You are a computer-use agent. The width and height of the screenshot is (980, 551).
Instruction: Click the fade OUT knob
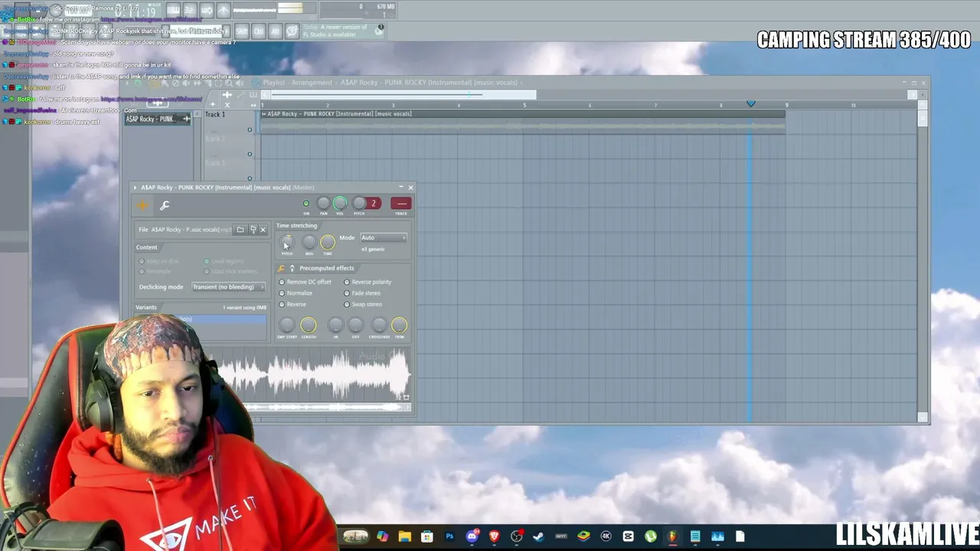tap(355, 325)
